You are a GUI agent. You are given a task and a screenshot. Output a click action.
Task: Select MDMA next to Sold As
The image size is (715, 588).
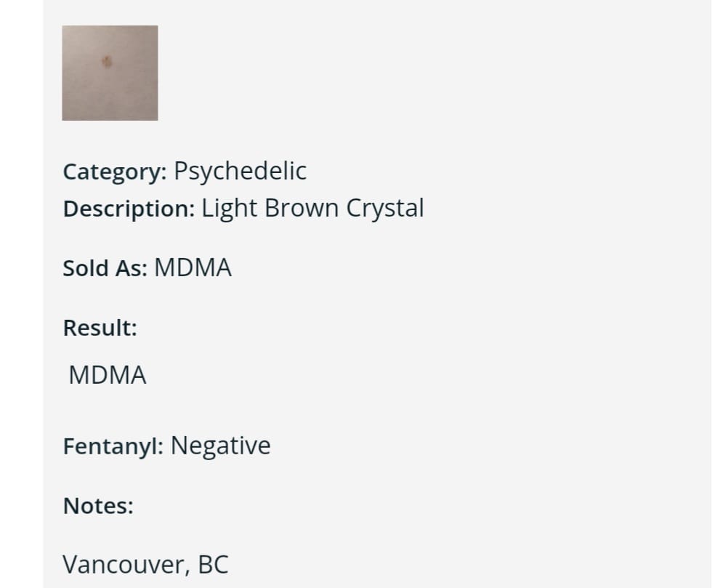click(x=193, y=267)
